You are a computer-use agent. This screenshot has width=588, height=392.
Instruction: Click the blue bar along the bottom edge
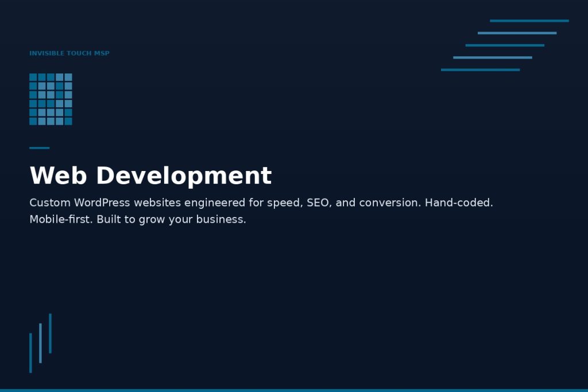(294, 390)
